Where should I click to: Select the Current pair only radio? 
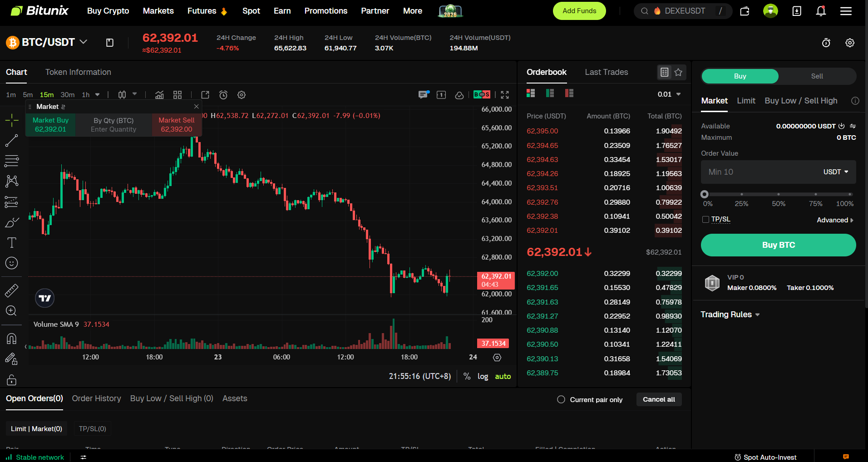(561, 399)
